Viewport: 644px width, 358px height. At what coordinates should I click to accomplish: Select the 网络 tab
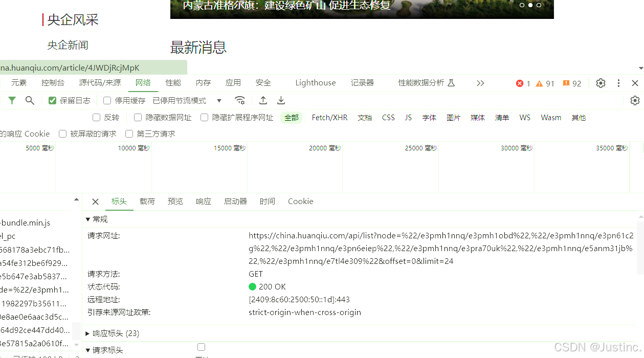pos(143,83)
